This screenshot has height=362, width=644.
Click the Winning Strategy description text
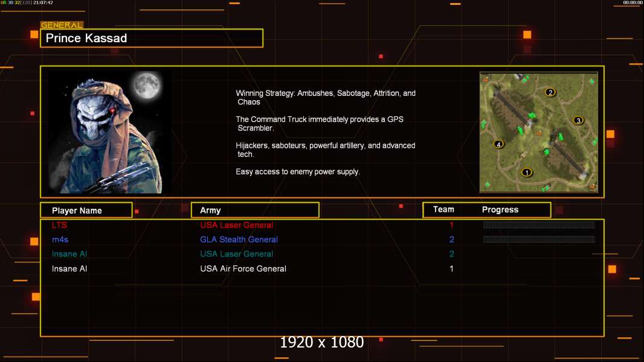pos(326,98)
